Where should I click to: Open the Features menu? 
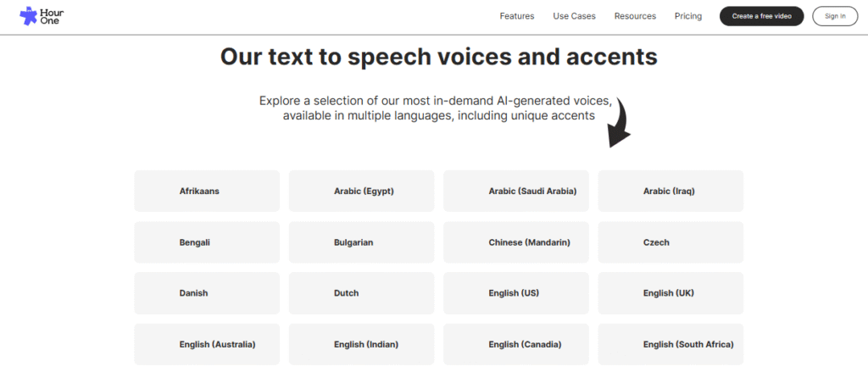click(x=516, y=16)
